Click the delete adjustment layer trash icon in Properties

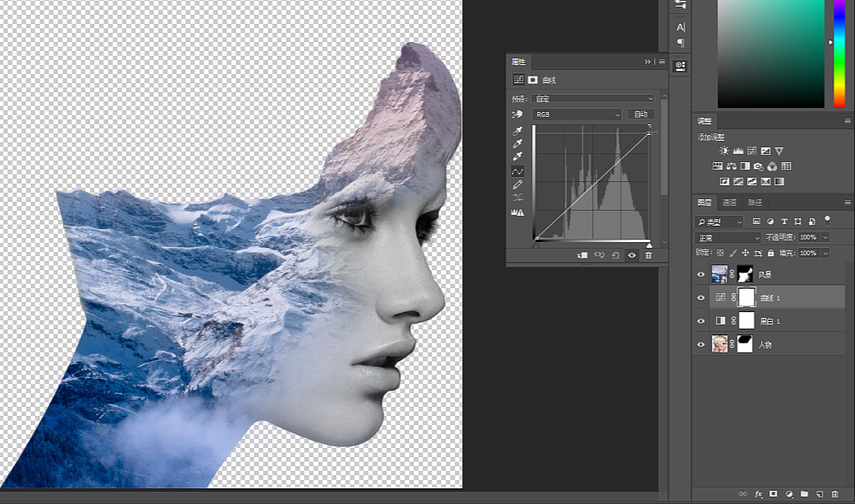648,255
